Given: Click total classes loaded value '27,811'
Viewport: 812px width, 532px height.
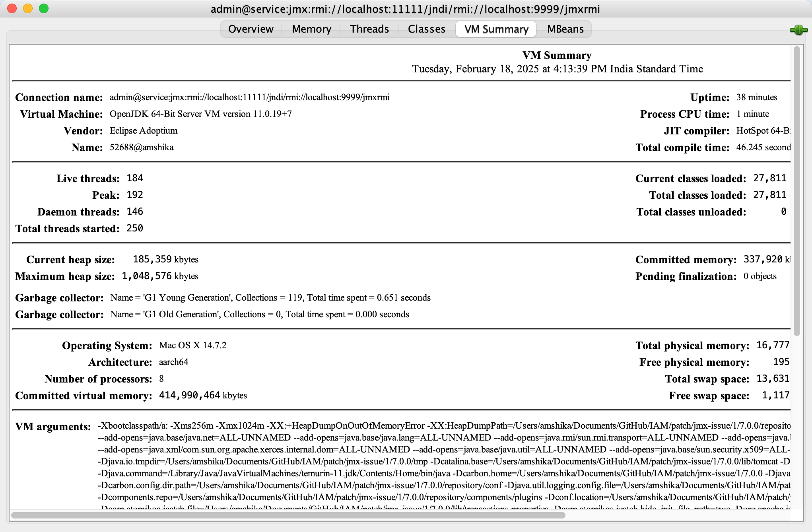Looking at the screenshot, I should pos(770,195).
